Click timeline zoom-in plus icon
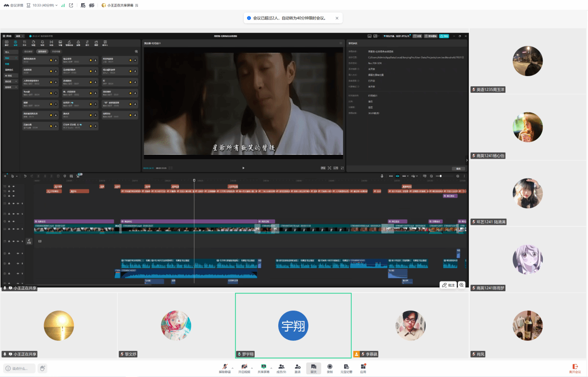 [458, 176]
